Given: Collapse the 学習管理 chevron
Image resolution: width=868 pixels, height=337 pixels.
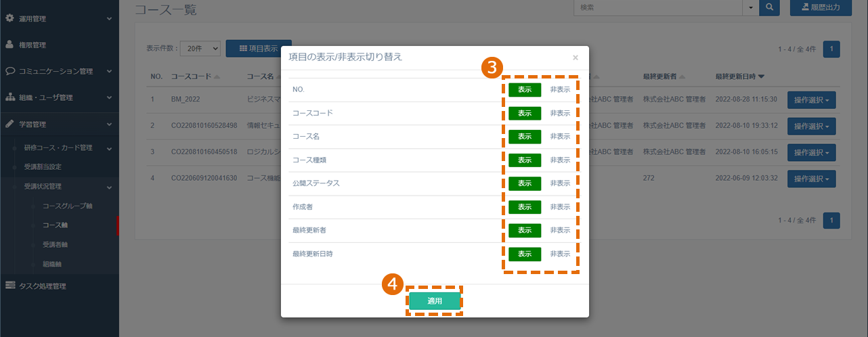Looking at the screenshot, I should coord(109,124).
